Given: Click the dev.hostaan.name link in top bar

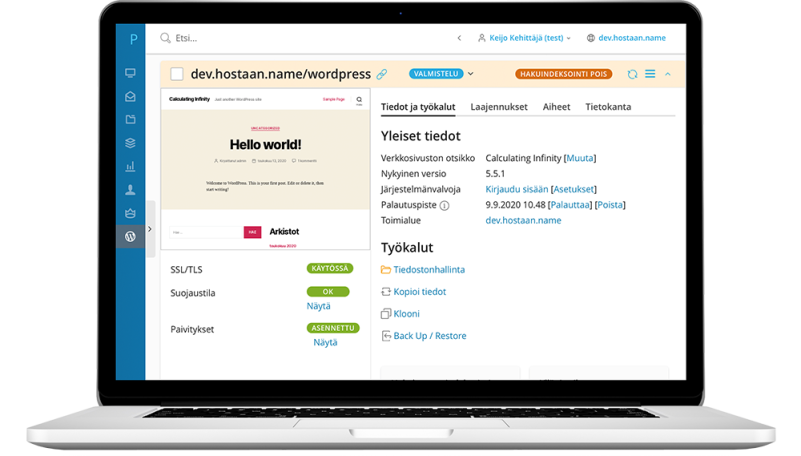Looking at the screenshot, I should pos(632,38).
